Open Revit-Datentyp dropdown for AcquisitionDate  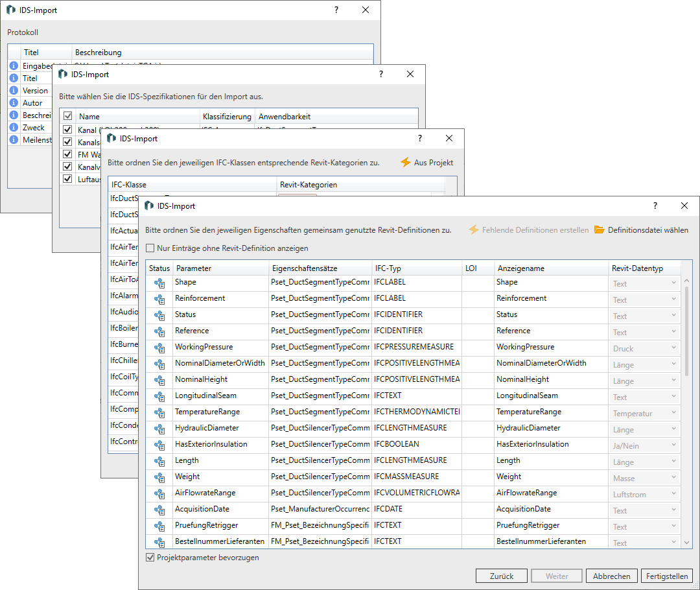[644, 510]
